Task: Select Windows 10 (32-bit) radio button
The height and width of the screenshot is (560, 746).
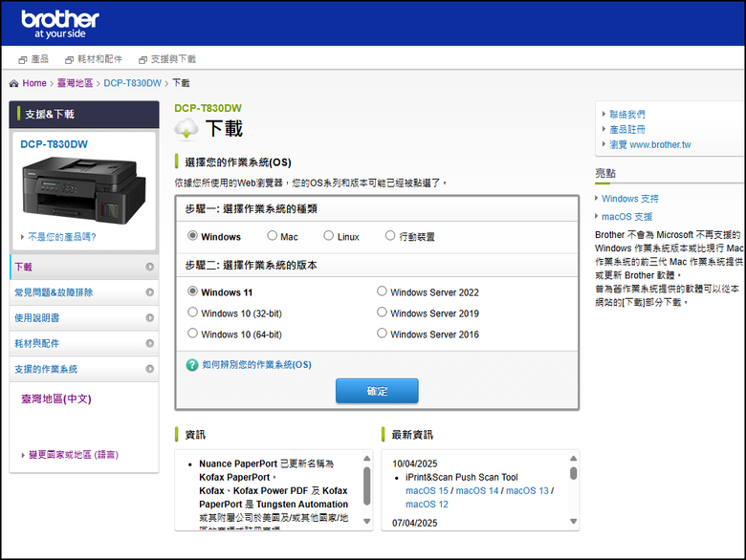Action: point(192,312)
